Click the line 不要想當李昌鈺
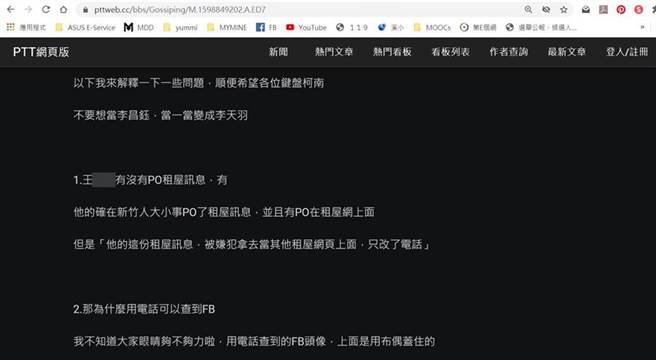This screenshot has width=656, height=360. tap(161, 115)
